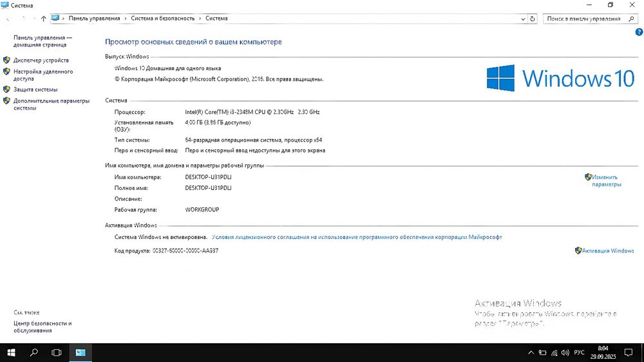Screen dimensions: 644x362
Task: Click the back navigation arrow
Action: coord(8,19)
